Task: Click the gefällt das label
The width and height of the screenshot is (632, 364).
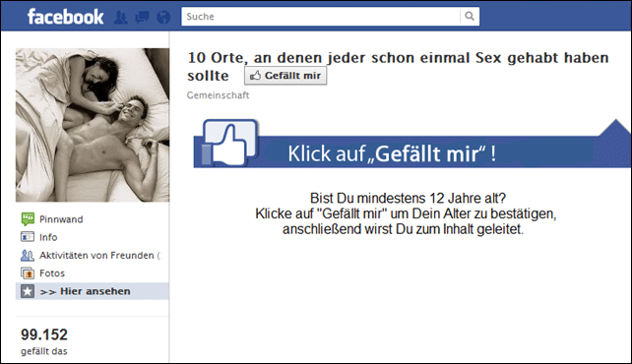Action: point(44,351)
